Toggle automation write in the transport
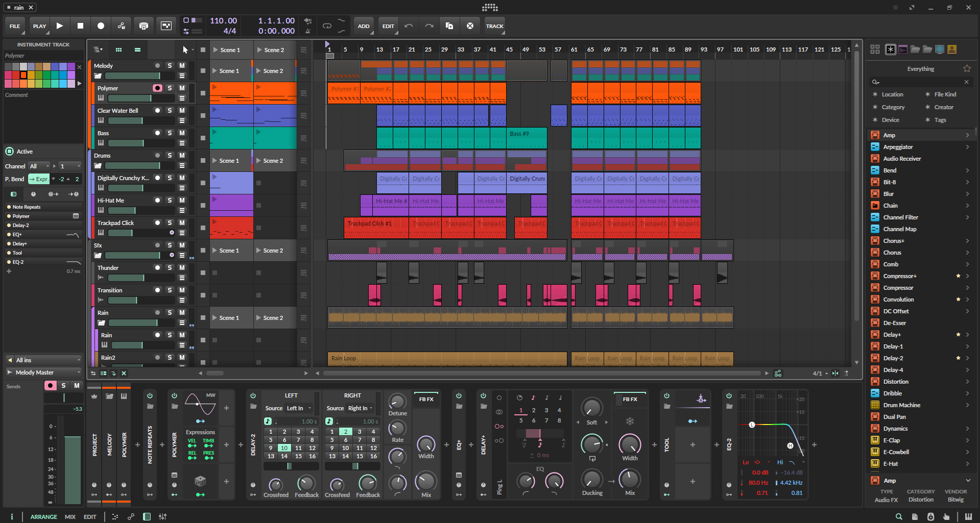This screenshot has width=980, height=523. tap(122, 26)
